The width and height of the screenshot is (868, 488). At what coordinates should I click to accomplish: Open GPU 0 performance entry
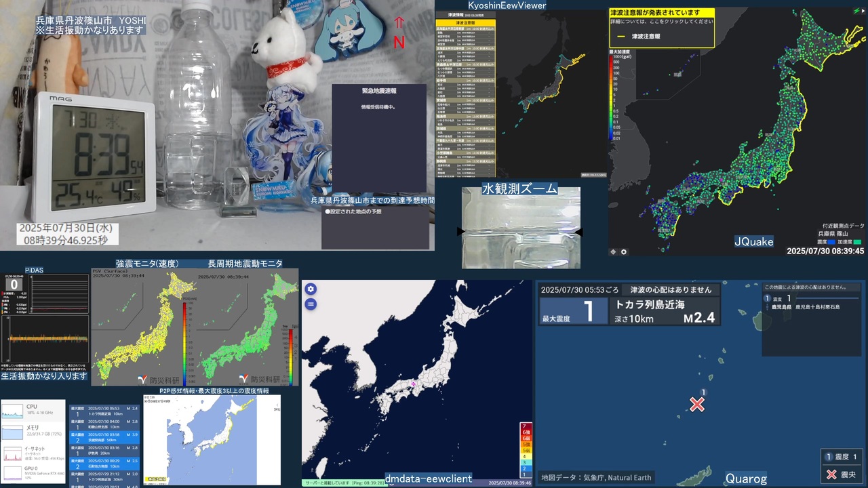click(x=33, y=472)
